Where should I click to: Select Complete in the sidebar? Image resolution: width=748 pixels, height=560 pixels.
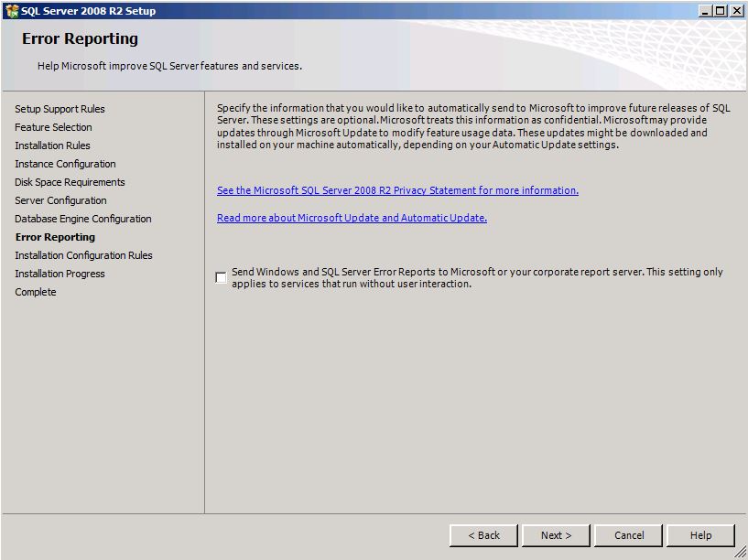click(x=34, y=291)
